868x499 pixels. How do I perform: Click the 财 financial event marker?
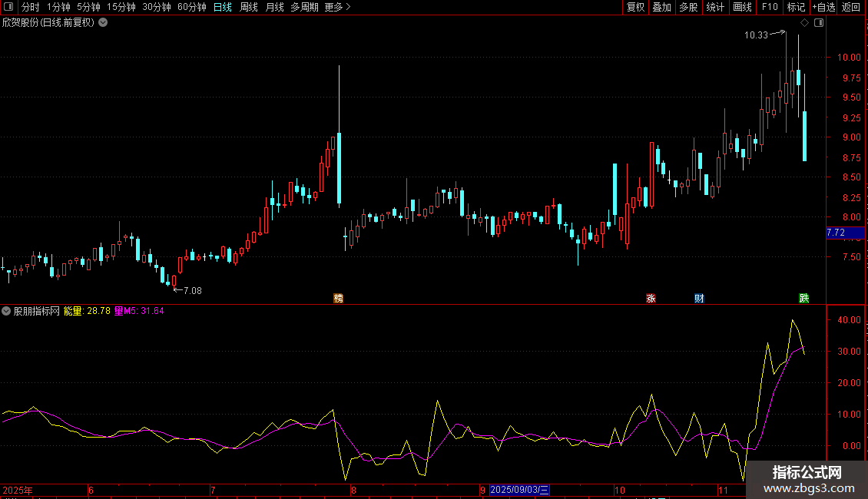699,298
